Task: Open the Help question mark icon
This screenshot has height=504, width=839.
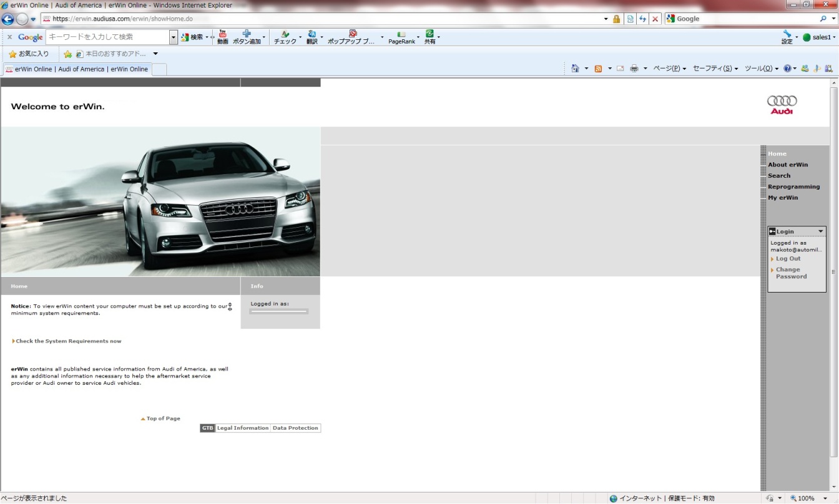Action: coord(788,69)
